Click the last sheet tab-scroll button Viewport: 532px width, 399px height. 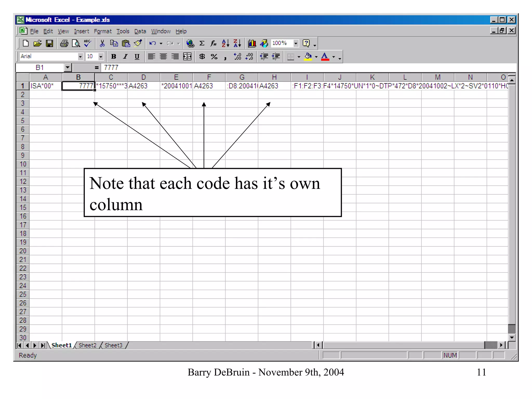point(43,345)
